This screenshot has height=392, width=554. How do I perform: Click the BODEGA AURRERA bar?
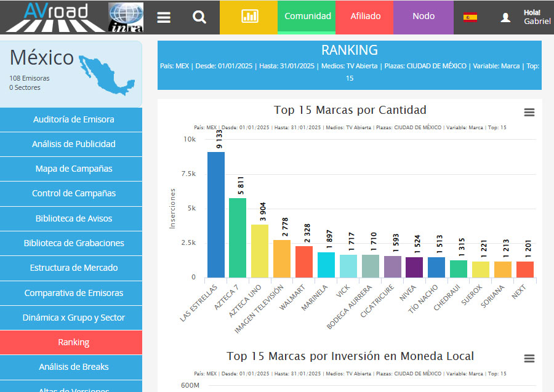371,266
